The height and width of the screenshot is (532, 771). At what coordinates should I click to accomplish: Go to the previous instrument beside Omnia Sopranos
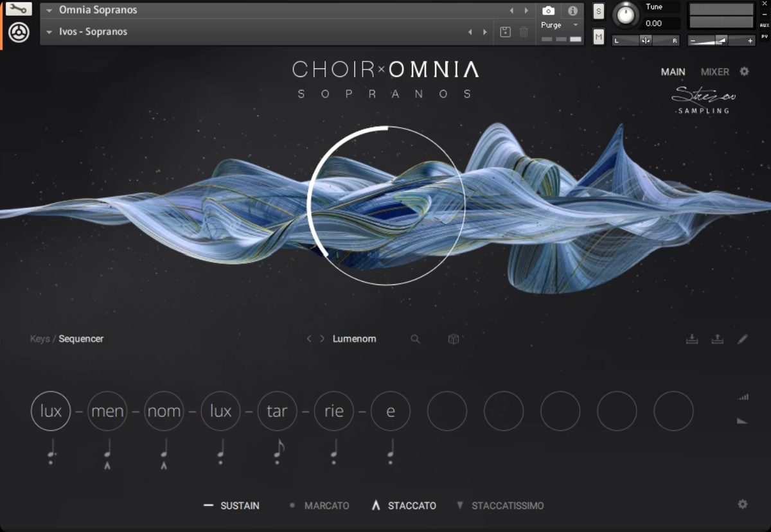511,11
